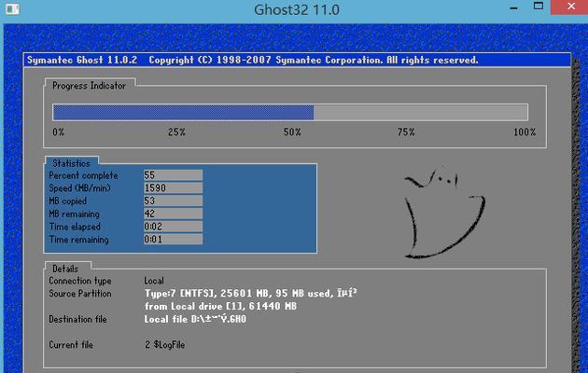588x373 pixels.
Task: Click the MB copied label
Action: (x=68, y=200)
